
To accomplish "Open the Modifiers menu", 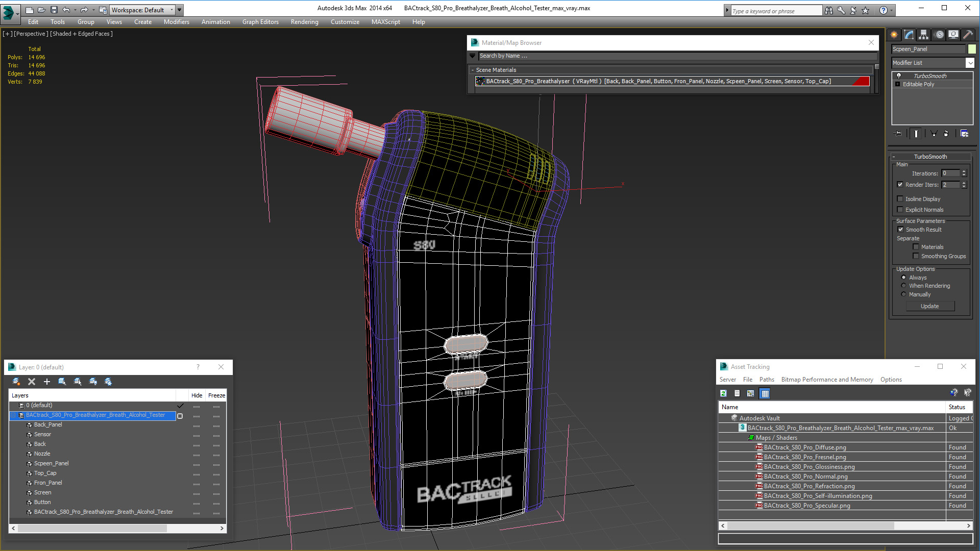I will tap(176, 22).
